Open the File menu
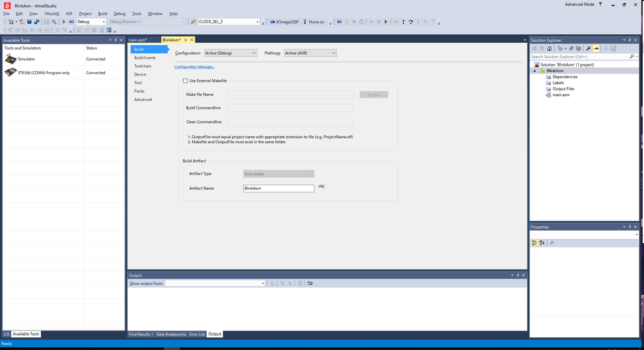The height and width of the screenshot is (350, 644). click(6, 14)
